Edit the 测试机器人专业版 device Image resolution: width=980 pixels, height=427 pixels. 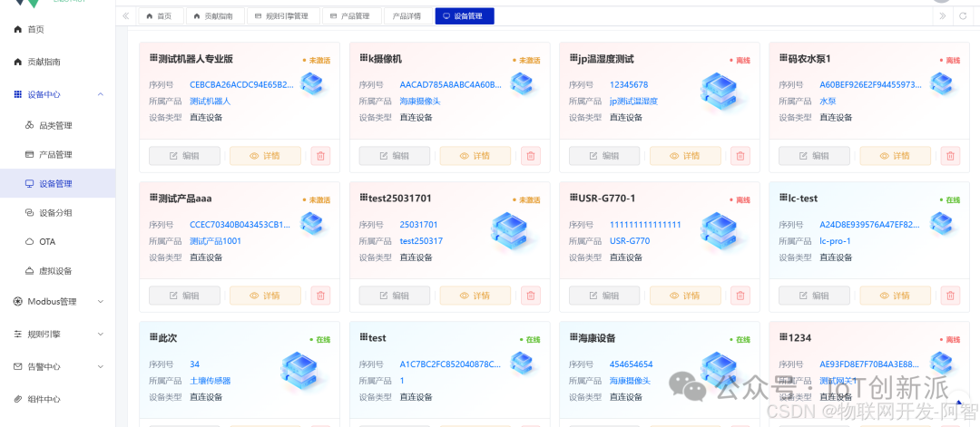(x=184, y=156)
